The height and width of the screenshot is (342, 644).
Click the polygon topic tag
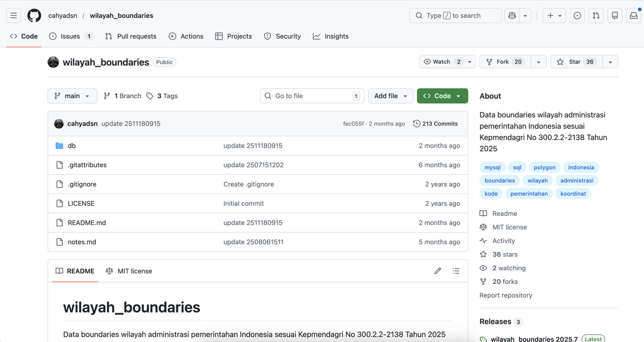tap(544, 167)
